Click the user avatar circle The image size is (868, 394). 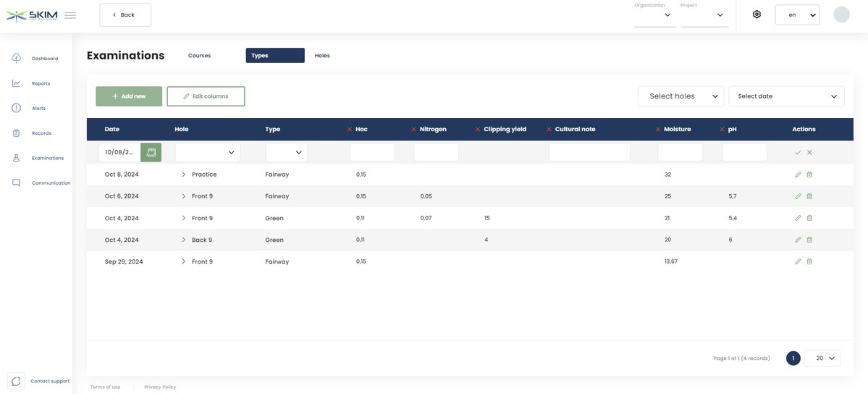point(841,14)
